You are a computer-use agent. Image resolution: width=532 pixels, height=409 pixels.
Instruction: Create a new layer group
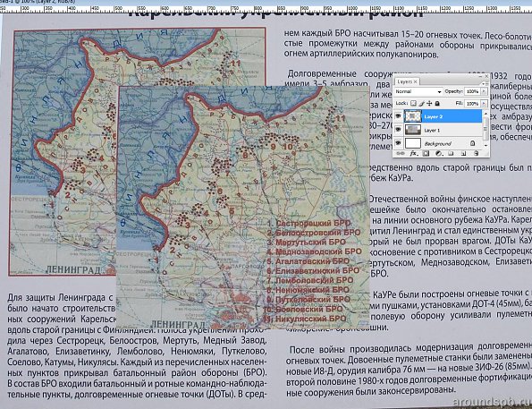coord(451,154)
